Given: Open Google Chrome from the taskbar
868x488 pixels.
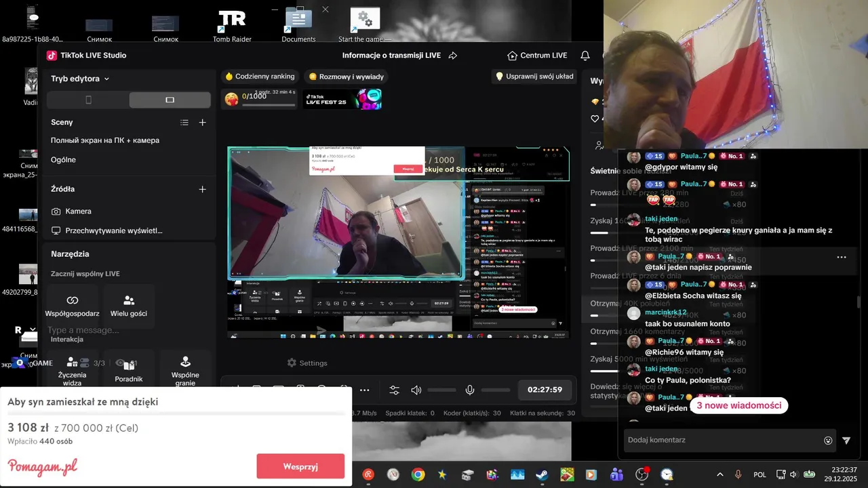Looking at the screenshot, I should pyautogui.click(x=418, y=474).
